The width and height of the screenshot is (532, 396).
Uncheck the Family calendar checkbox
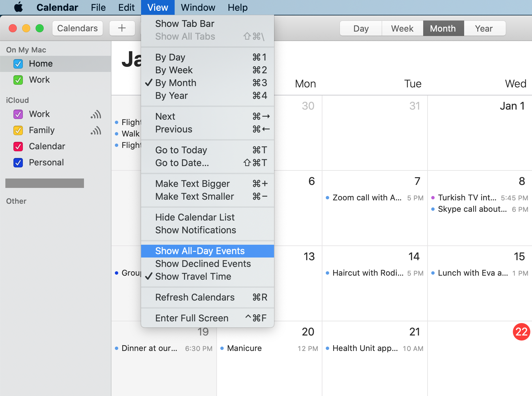pyautogui.click(x=18, y=130)
